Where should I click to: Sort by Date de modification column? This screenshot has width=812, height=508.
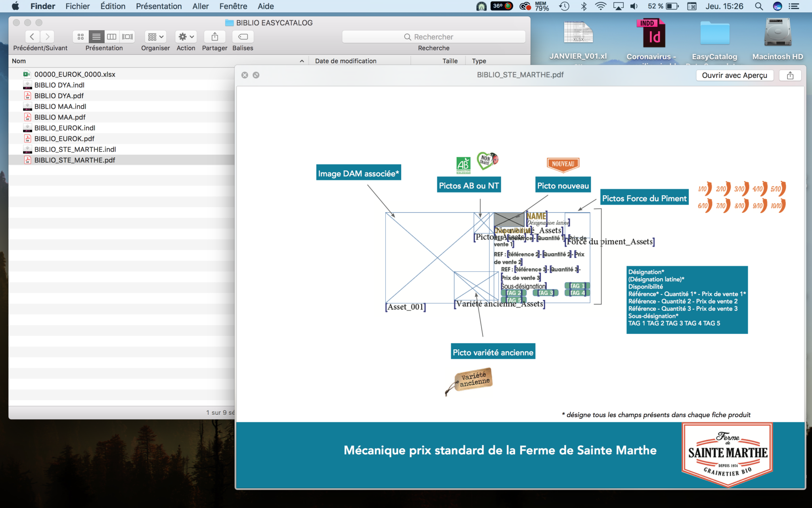[346, 61]
